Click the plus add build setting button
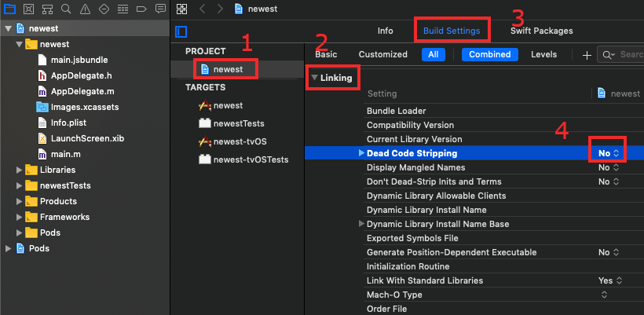Screen dimensions: 644x315 click(587, 55)
